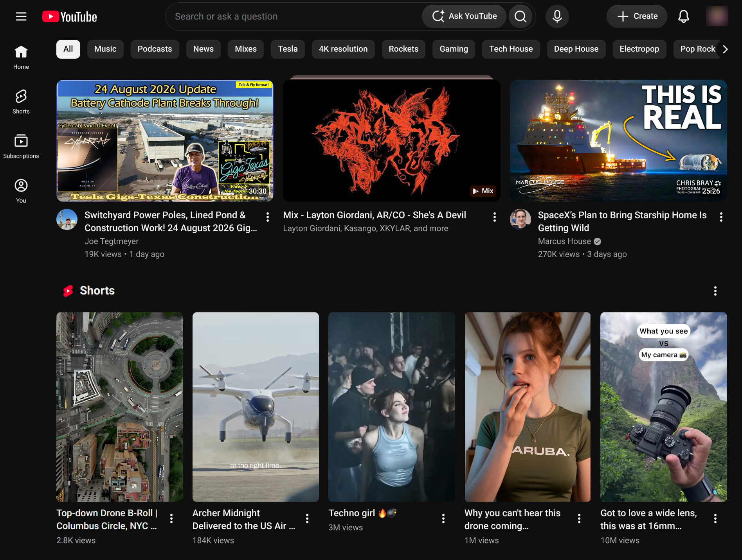The height and width of the screenshot is (560, 742).
Task: Play the red dragon Mix thumbnail
Action: click(391, 141)
